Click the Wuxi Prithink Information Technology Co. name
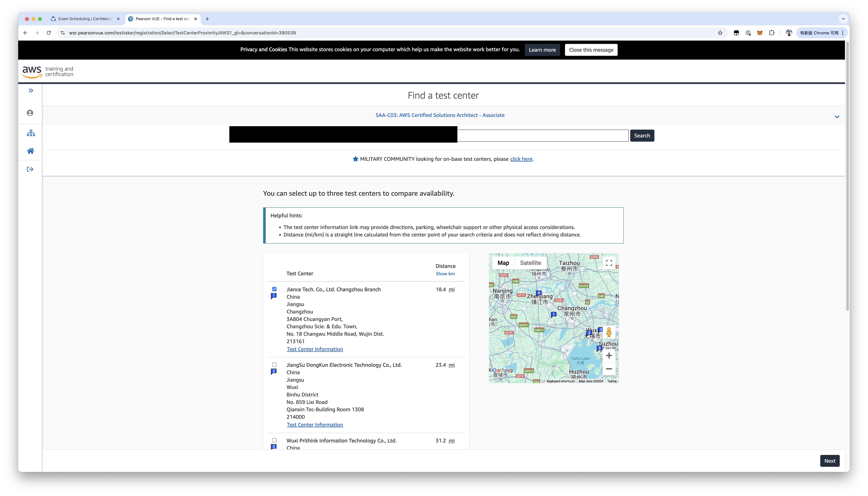The width and height of the screenshot is (868, 496). click(341, 441)
